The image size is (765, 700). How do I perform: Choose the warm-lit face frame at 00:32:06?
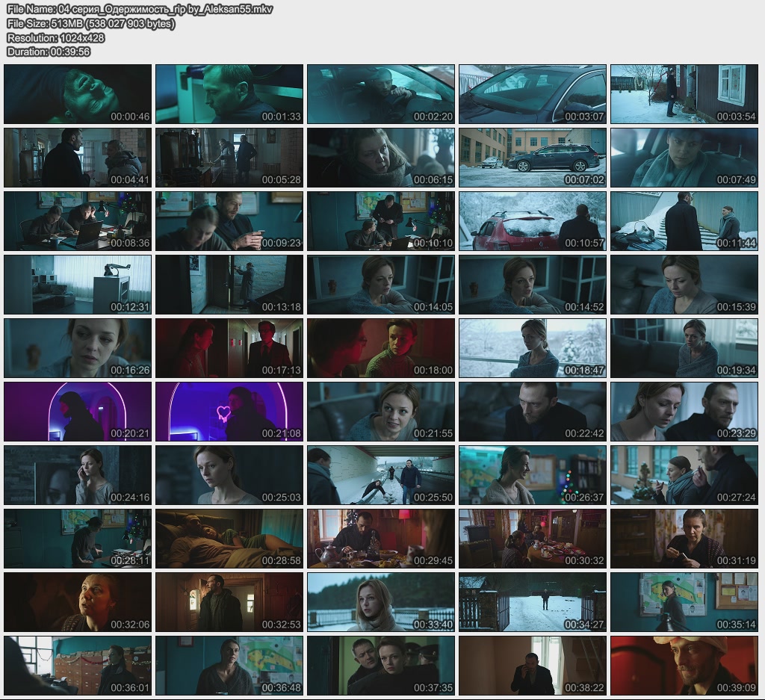(78, 602)
